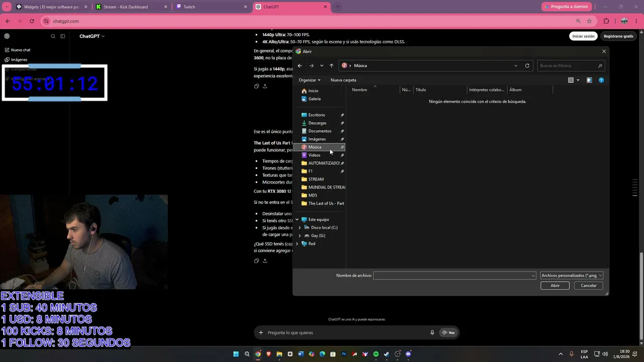
Task: Open the Windows Start menu
Action: (236, 354)
